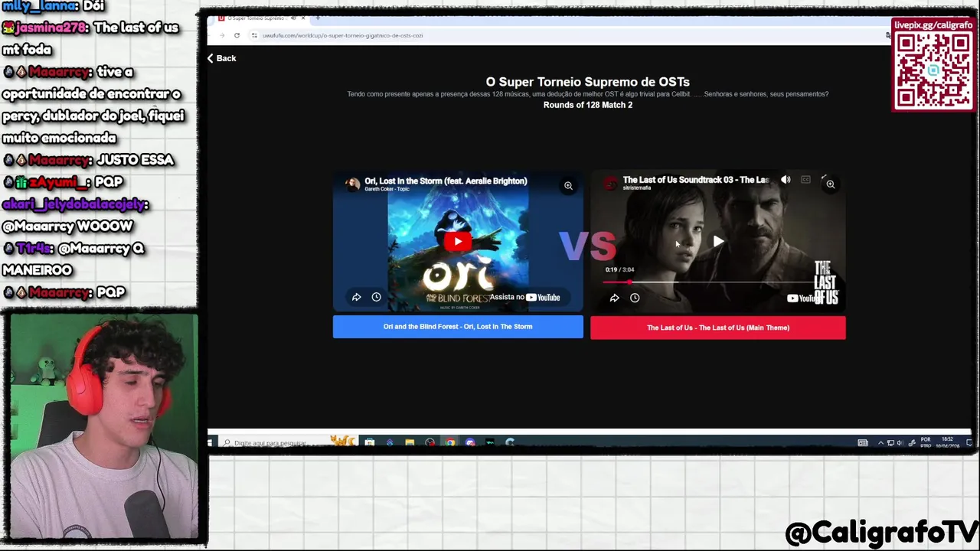
Task: Resume The Last of Us video playback
Action: 718,242
